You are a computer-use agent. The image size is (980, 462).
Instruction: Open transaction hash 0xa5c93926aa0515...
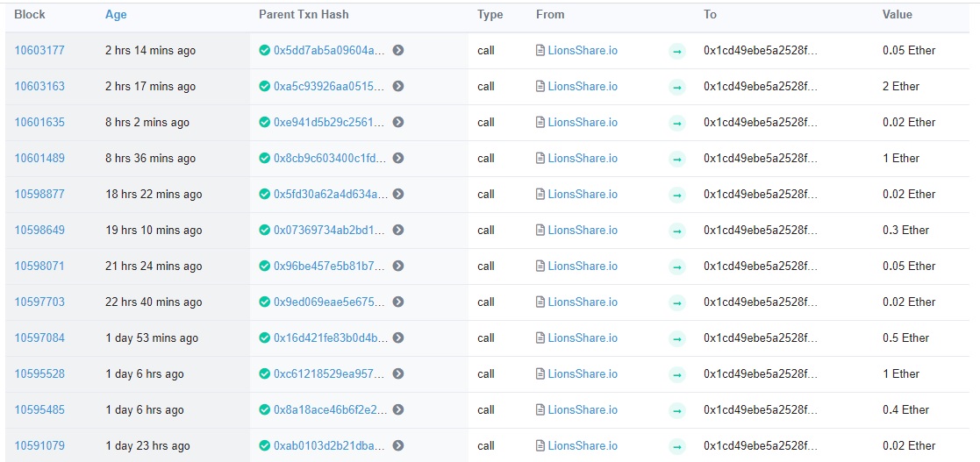(x=331, y=86)
